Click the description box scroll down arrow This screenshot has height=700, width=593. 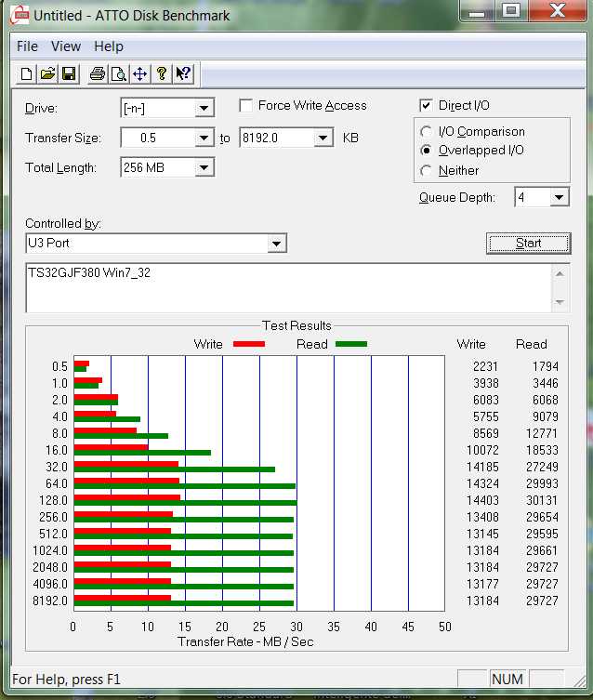coord(560,302)
